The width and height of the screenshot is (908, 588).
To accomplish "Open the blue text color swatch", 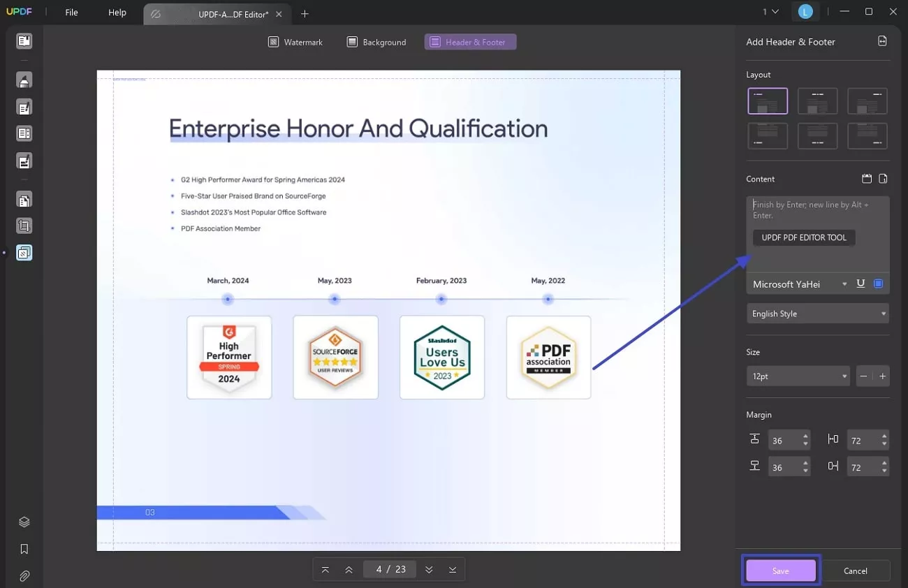I will click(x=879, y=284).
